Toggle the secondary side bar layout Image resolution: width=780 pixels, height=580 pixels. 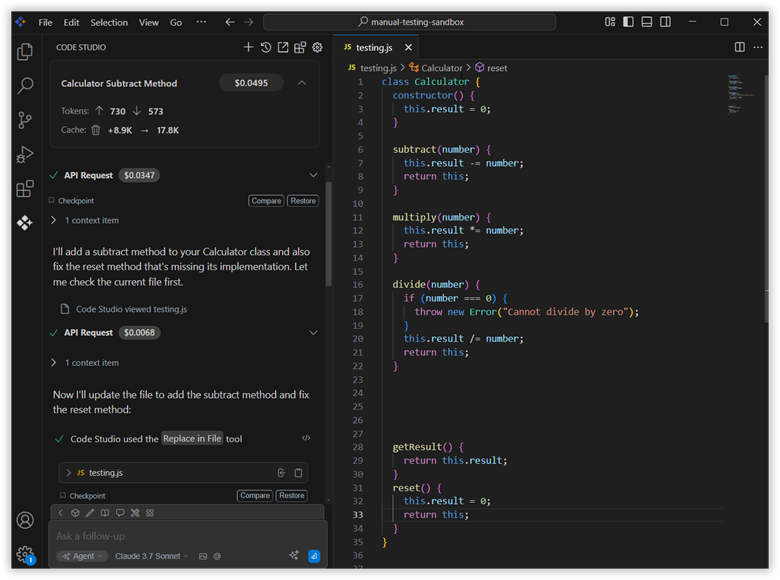pos(666,22)
